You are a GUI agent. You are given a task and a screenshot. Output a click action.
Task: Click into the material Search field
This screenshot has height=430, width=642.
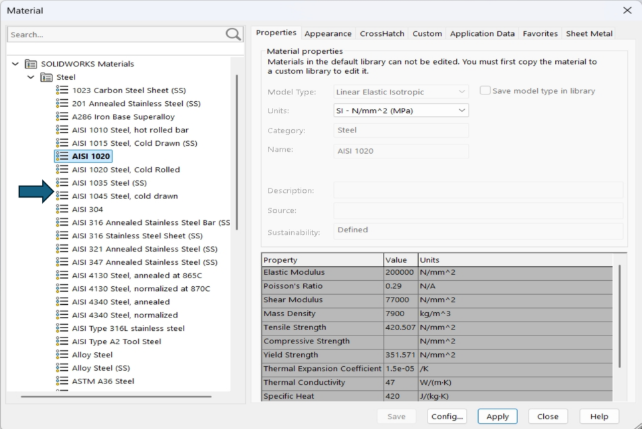tap(115, 34)
